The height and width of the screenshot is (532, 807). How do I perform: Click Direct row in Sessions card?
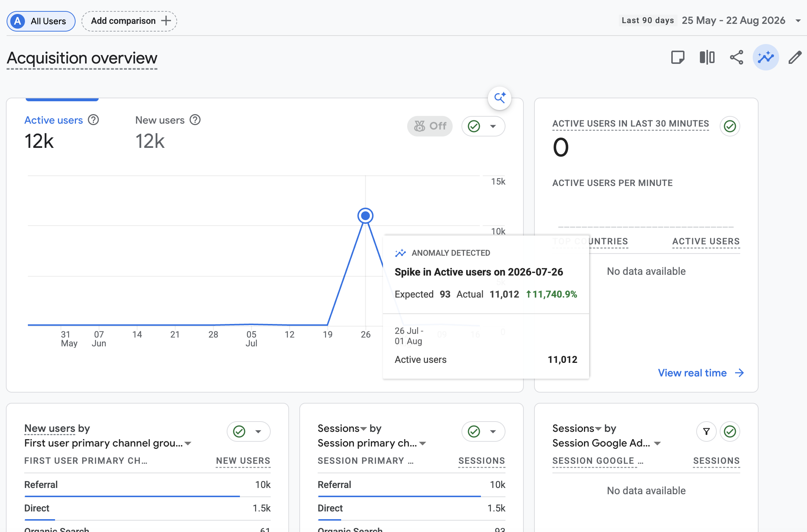click(x=412, y=508)
